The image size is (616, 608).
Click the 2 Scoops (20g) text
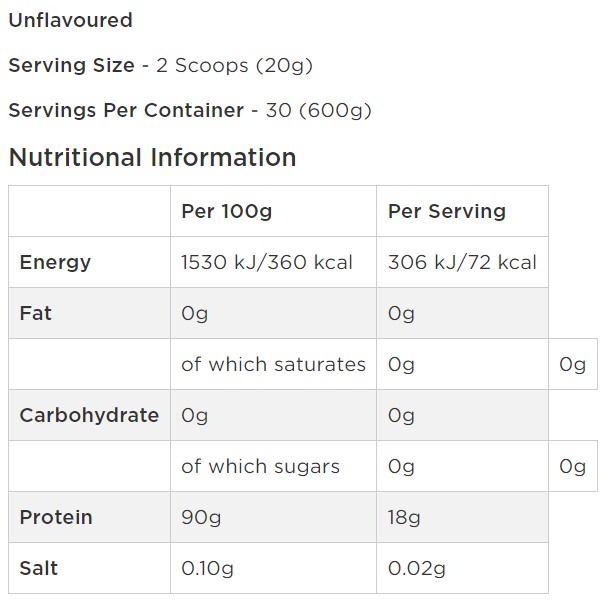pyautogui.click(x=235, y=66)
